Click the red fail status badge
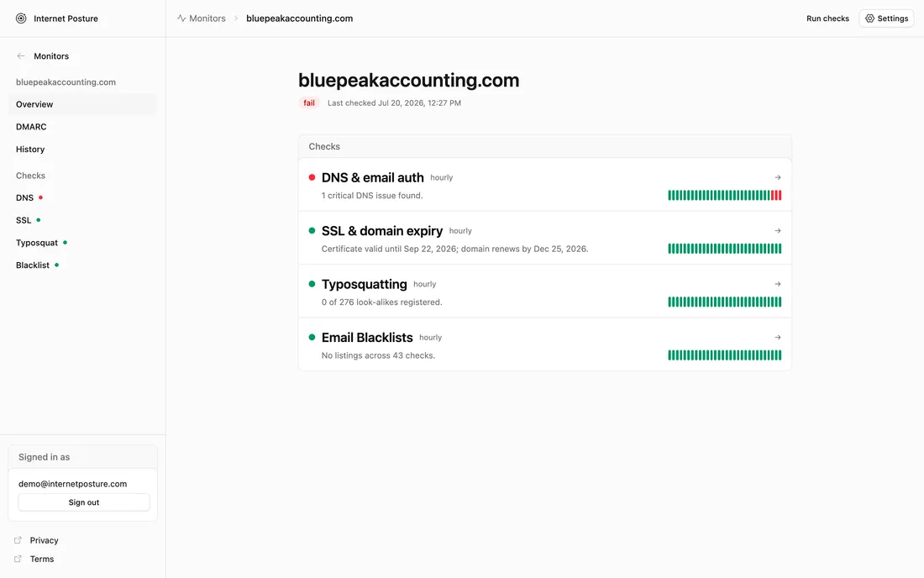 tap(309, 102)
